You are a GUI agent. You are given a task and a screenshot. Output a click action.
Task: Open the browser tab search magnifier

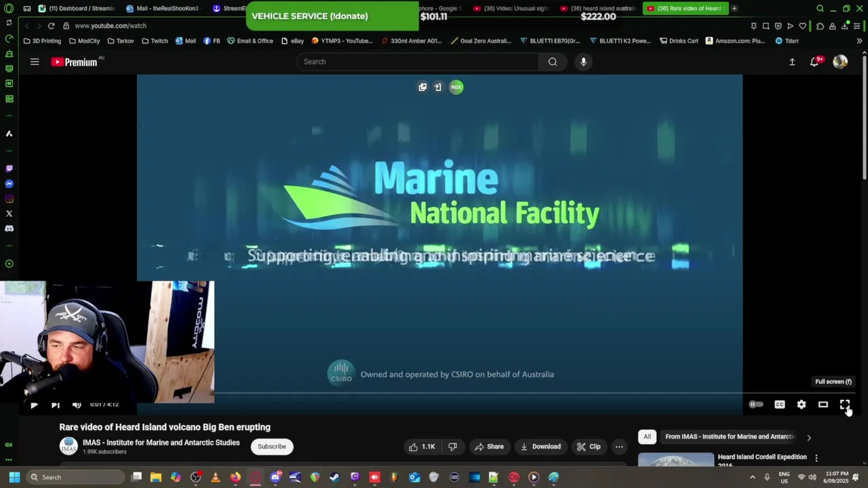click(820, 8)
